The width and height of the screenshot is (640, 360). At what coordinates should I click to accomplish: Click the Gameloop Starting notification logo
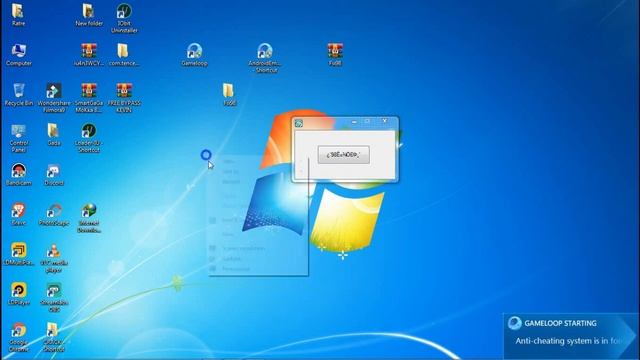(x=515, y=323)
